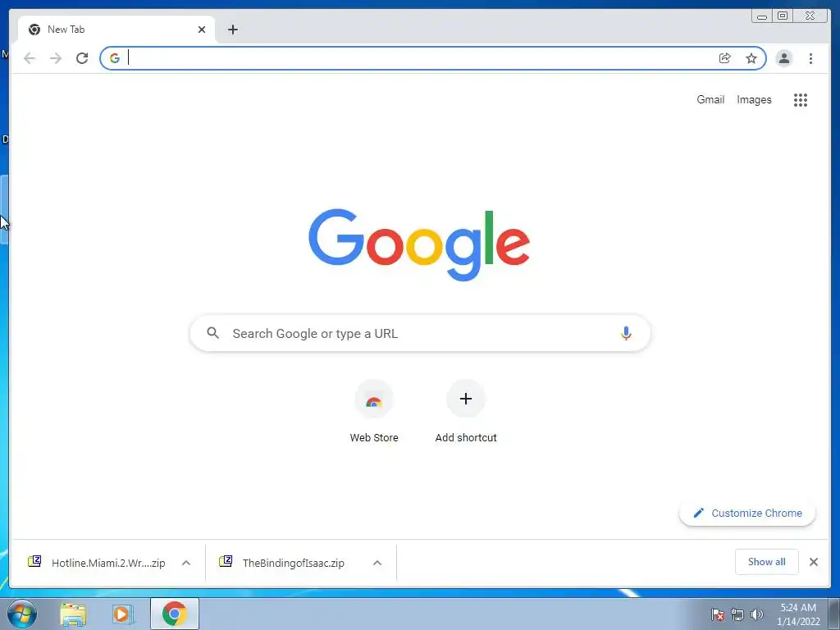Screen dimensions: 840x630
Task: Launch Windows Media Player from taskbar
Action: pos(123,614)
